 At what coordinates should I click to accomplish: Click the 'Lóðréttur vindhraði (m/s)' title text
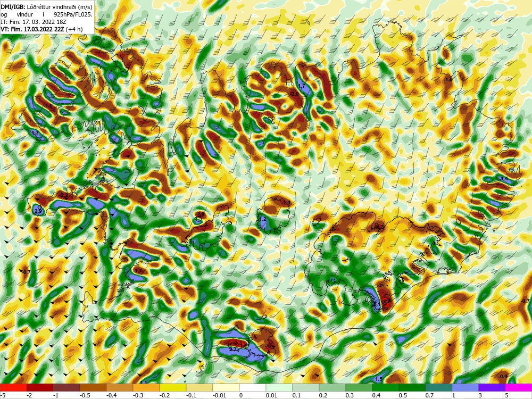tap(60, 7)
